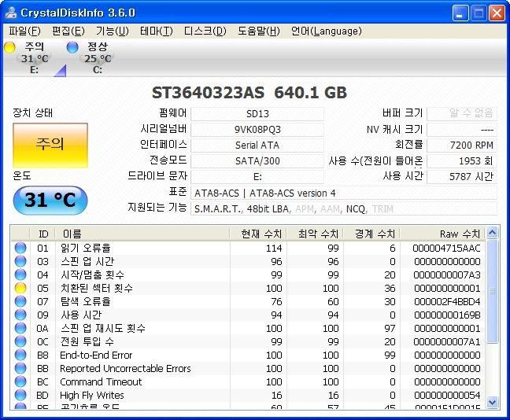Click raw value 000000000054
Screen dimensions: 510x420
[447, 396]
